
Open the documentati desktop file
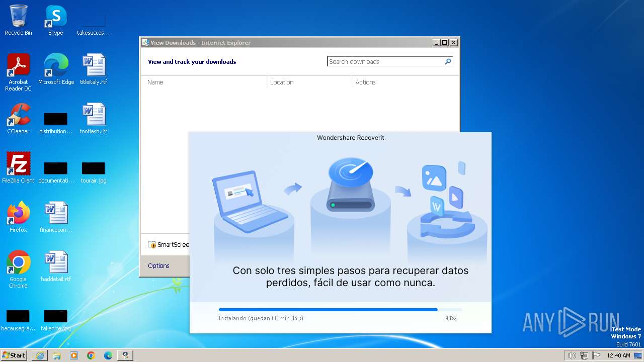56,173
